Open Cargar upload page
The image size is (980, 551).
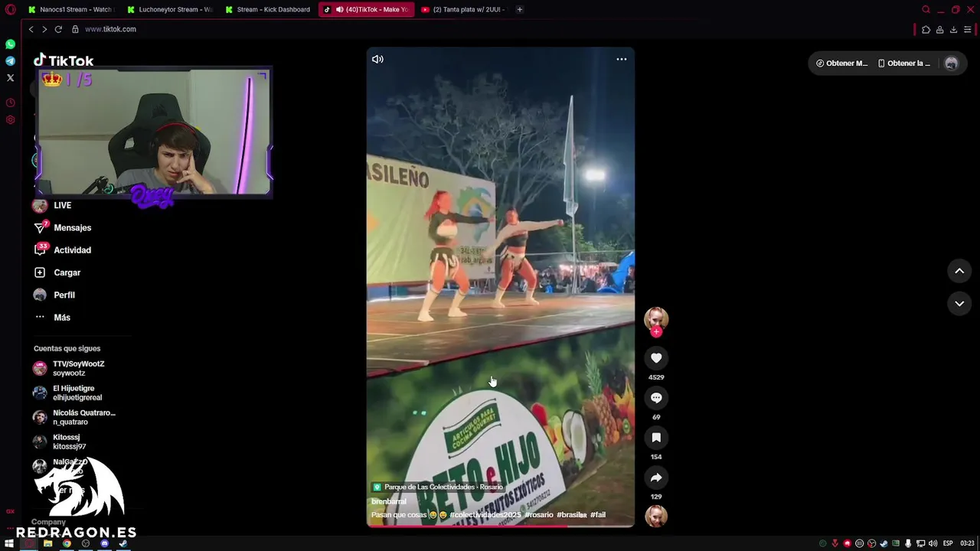pos(57,272)
